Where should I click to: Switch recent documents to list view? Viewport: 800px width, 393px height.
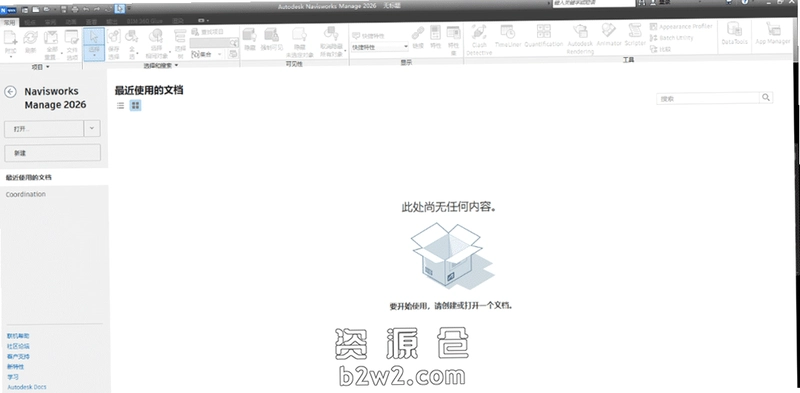pos(120,106)
